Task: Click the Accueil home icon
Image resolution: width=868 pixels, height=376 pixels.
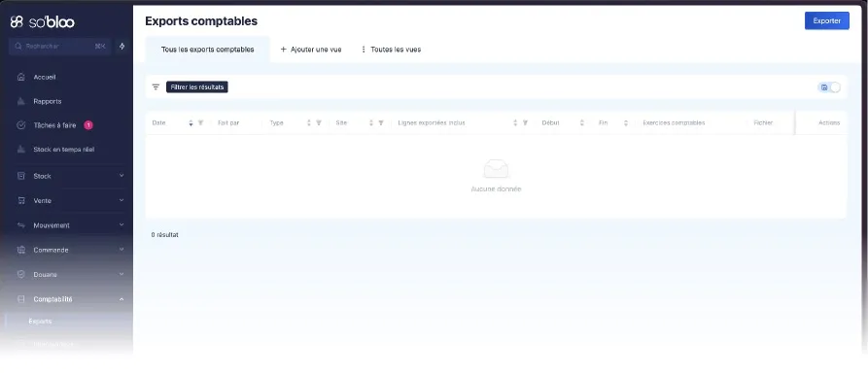Action: click(x=21, y=77)
